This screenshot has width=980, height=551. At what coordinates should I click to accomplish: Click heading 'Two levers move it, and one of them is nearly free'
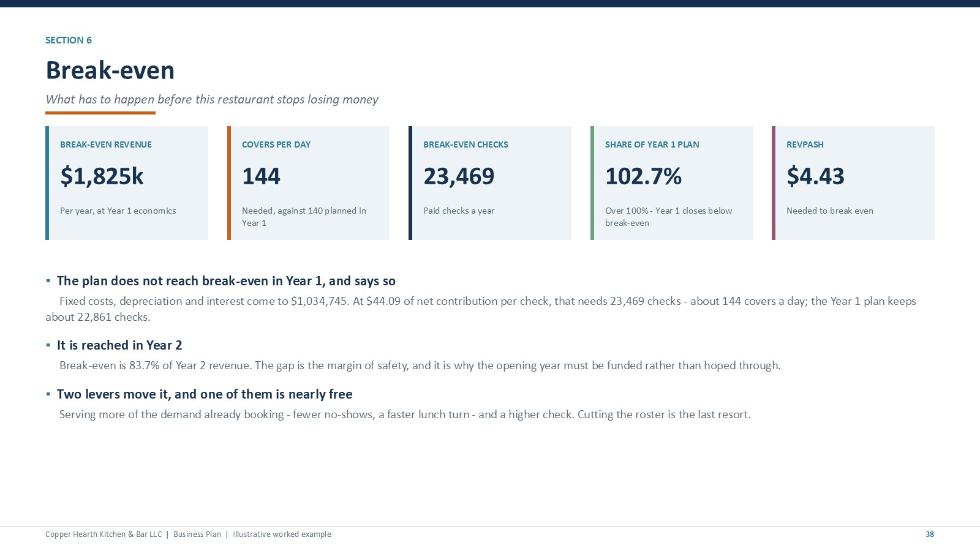(205, 394)
